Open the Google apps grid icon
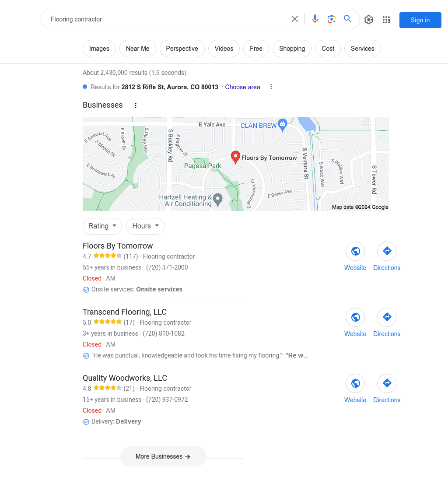Viewport: 448px width, 477px height. tap(386, 20)
